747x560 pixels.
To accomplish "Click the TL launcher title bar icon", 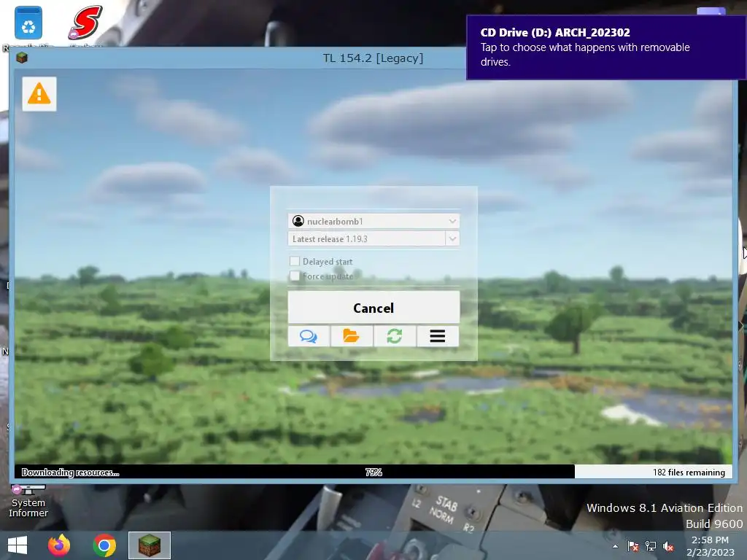I will click(21, 58).
